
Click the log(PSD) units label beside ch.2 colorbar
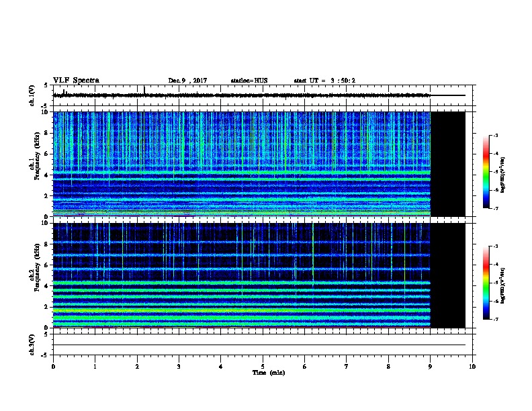click(503, 285)
